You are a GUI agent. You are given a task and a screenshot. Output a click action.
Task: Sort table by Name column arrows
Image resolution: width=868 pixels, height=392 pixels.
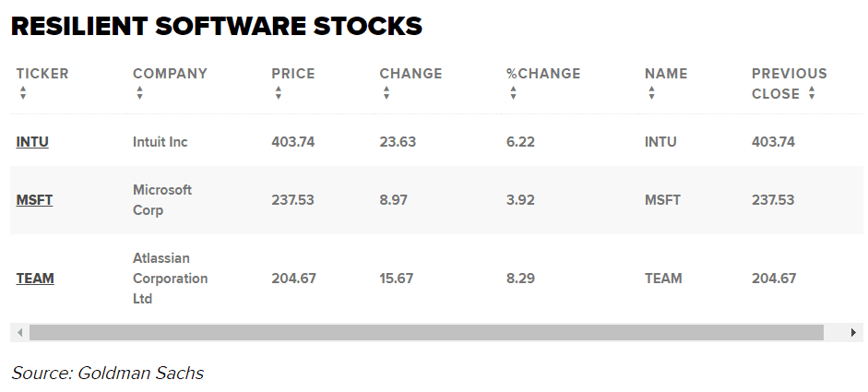pos(651,93)
